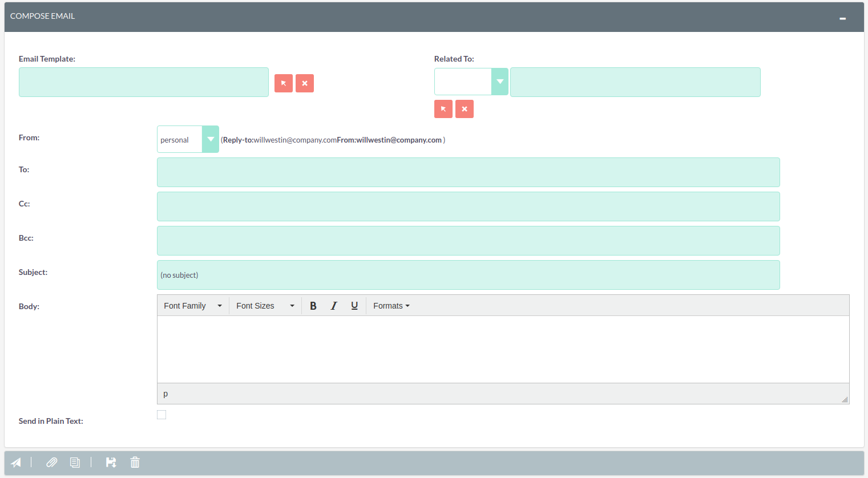Open the Related To module dropdown
This screenshot has width=868, height=478.
(x=499, y=81)
